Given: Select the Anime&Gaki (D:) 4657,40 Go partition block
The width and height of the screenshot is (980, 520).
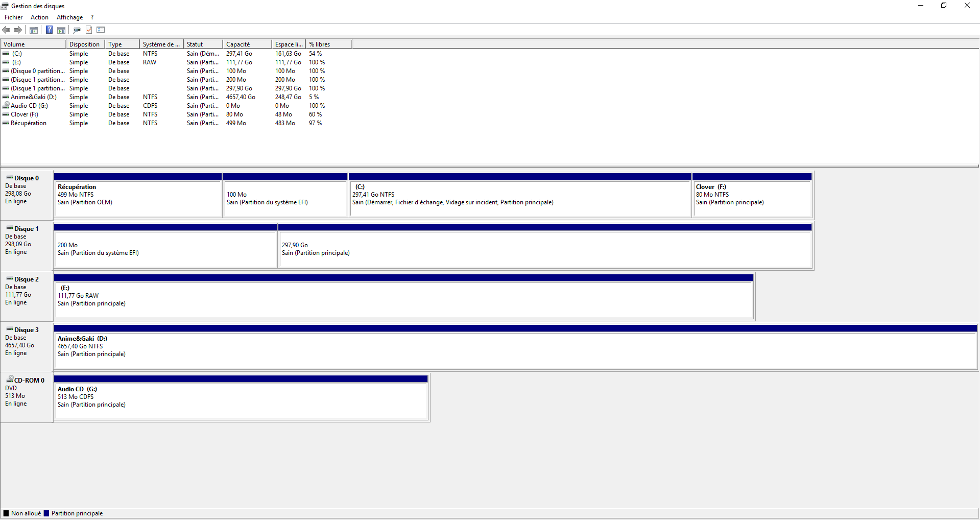Looking at the screenshot, I should pyautogui.click(x=515, y=347).
